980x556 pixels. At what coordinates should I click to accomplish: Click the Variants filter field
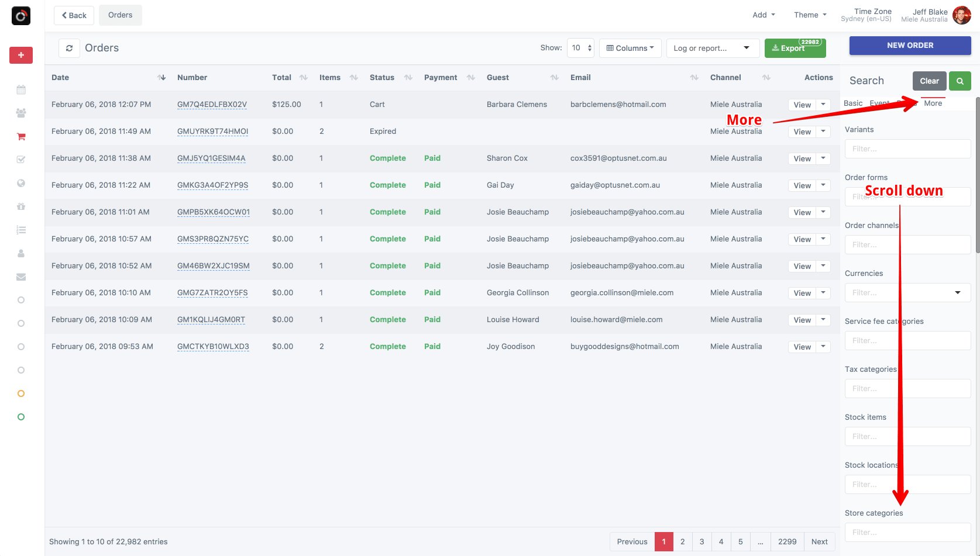pyautogui.click(x=908, y=149)
